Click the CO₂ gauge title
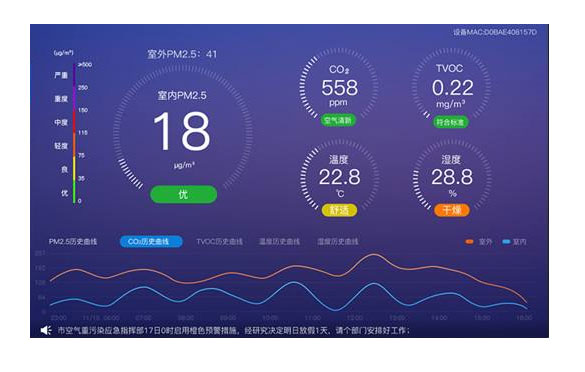The image size is (585, 372). point(339,69)
